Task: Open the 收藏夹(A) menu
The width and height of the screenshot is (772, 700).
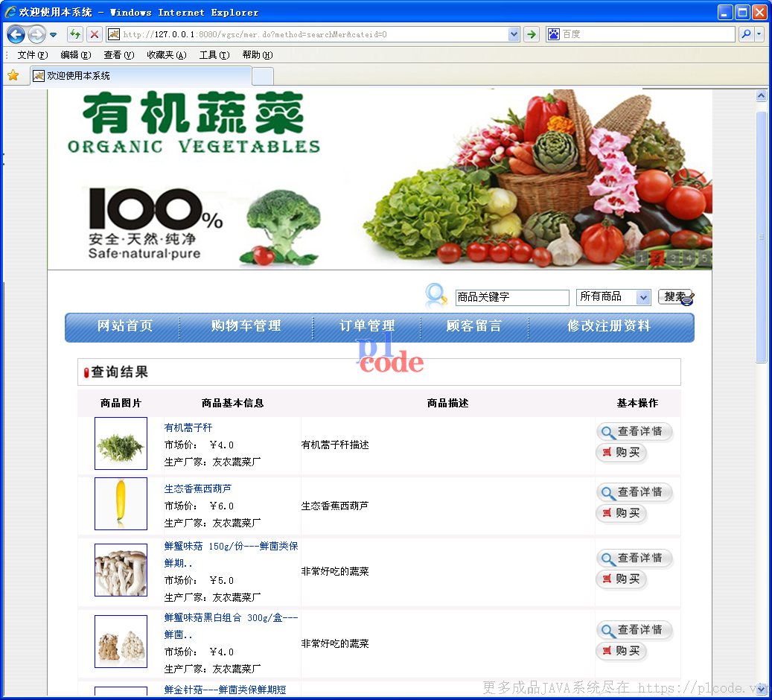Action: click(167, 54)
